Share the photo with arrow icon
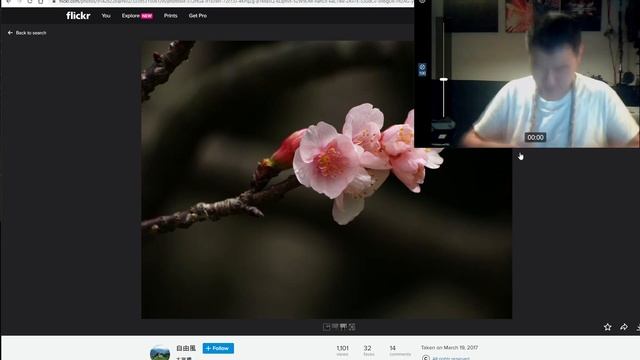 624,327
